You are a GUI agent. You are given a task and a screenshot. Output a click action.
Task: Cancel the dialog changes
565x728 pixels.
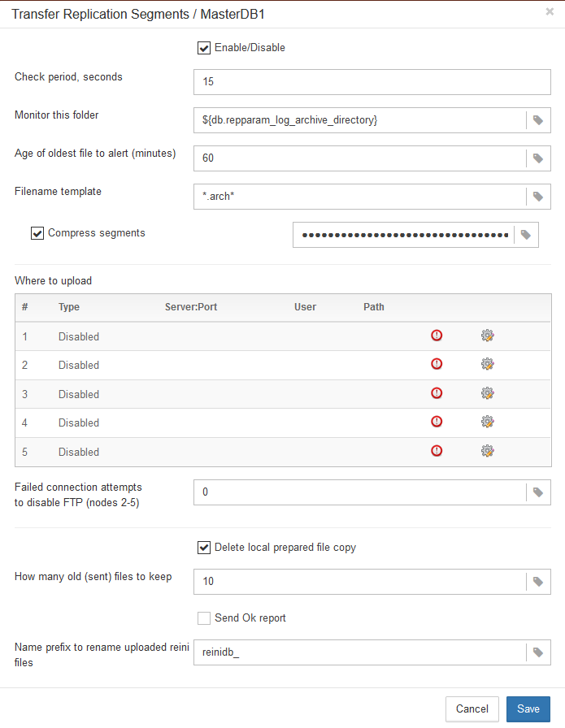472,708
